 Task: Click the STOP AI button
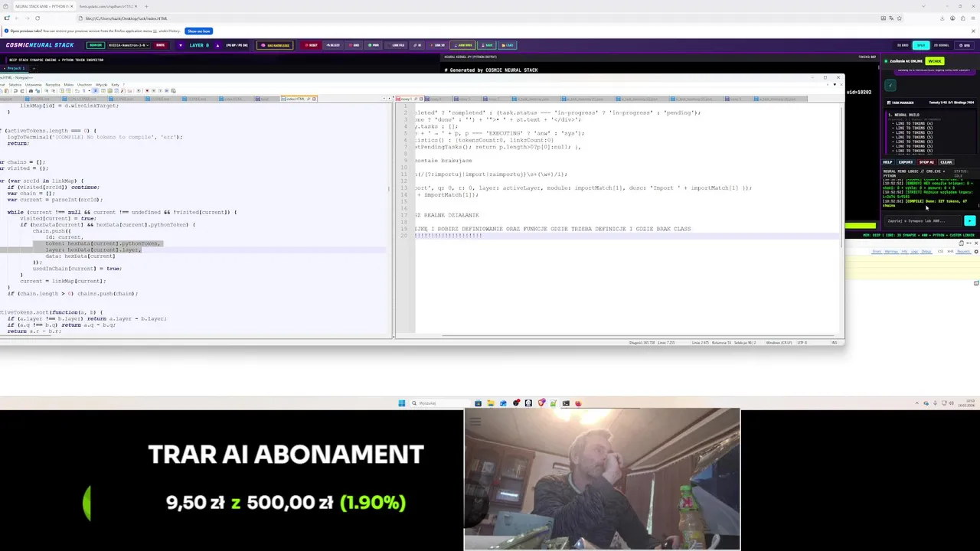tap(926, 162)
